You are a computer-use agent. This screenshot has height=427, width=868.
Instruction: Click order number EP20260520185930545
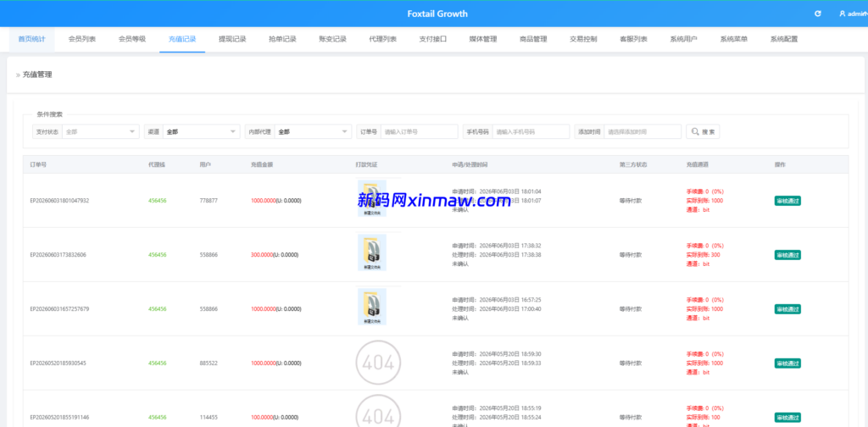[x=58, y=363]
